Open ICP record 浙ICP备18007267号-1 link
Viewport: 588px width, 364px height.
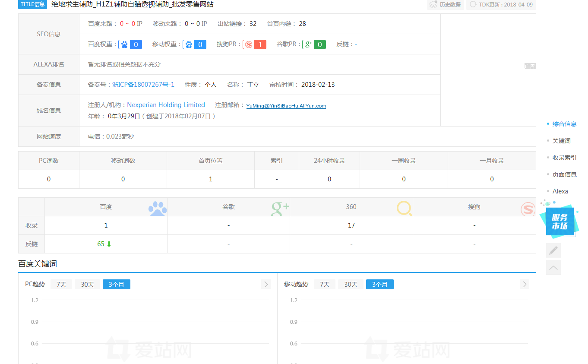[143, 85]
